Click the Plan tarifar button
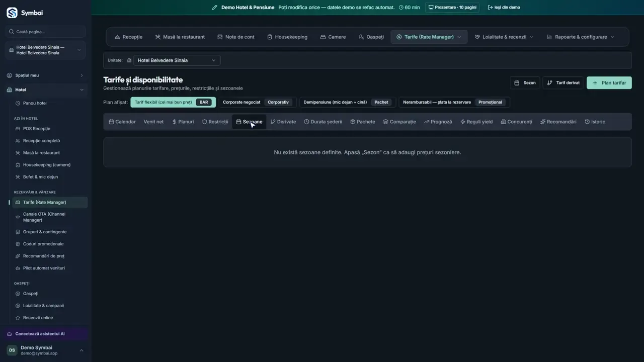 [x=609, y=83]
